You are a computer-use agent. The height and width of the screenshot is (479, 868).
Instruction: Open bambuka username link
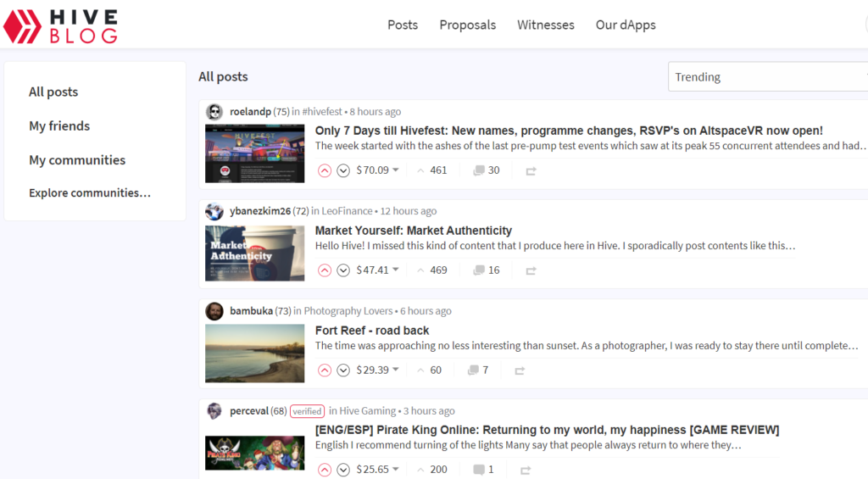click(251, 310)
